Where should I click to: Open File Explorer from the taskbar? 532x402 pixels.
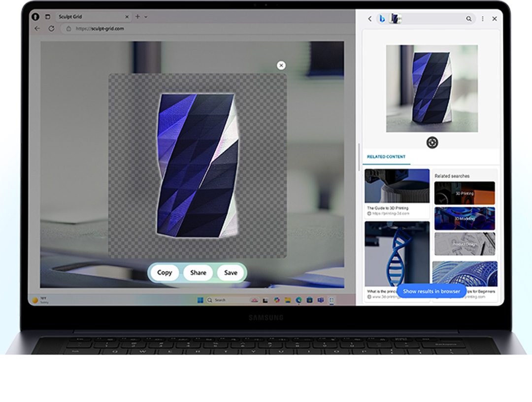(288, 300)
